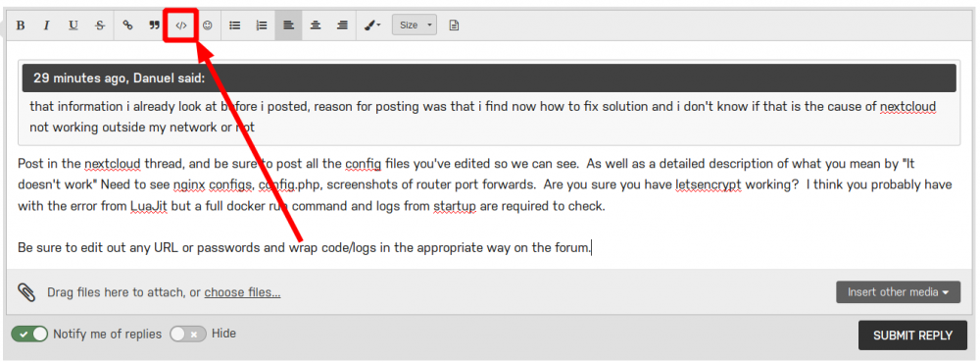Apply underline formatting
Screen dimensions: 980x362
73,26
